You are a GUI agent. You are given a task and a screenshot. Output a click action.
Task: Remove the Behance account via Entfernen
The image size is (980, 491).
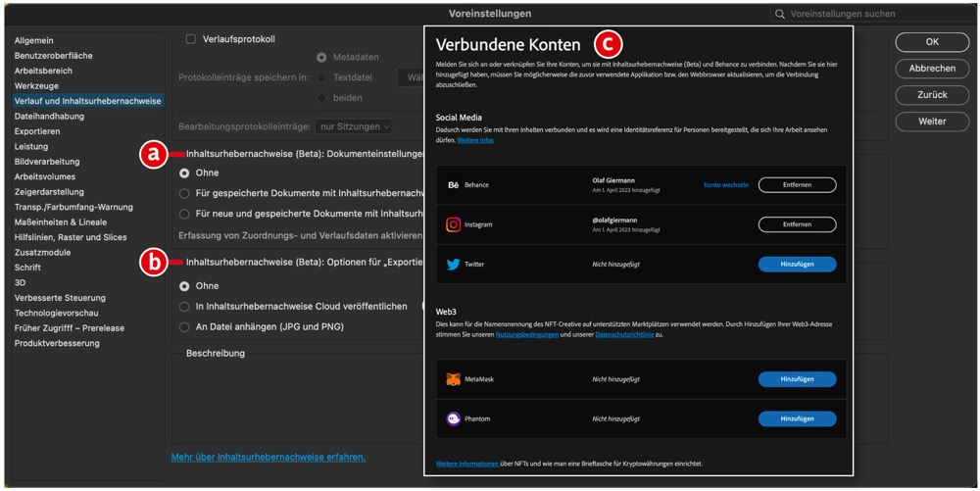[x=797, y=185]
